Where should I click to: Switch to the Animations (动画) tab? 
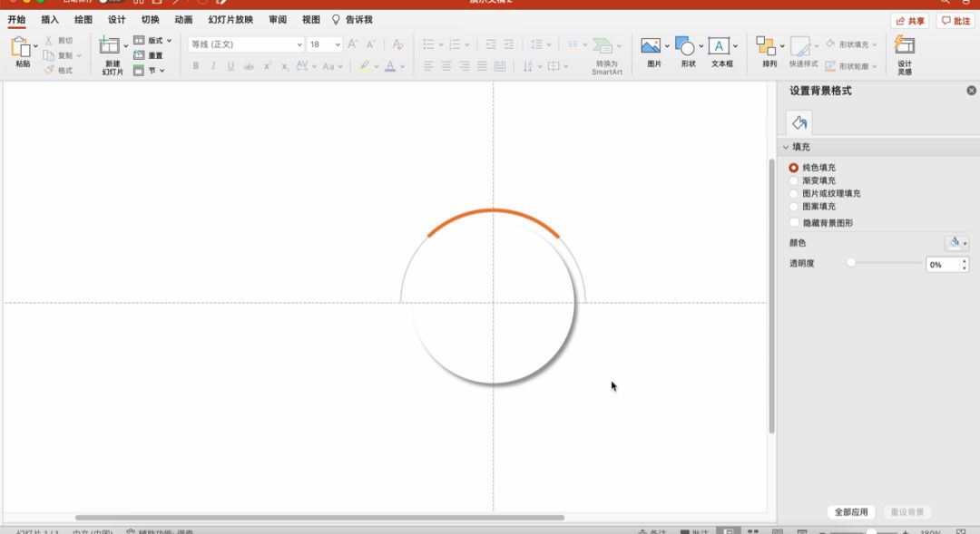click(x=183, y=20)
